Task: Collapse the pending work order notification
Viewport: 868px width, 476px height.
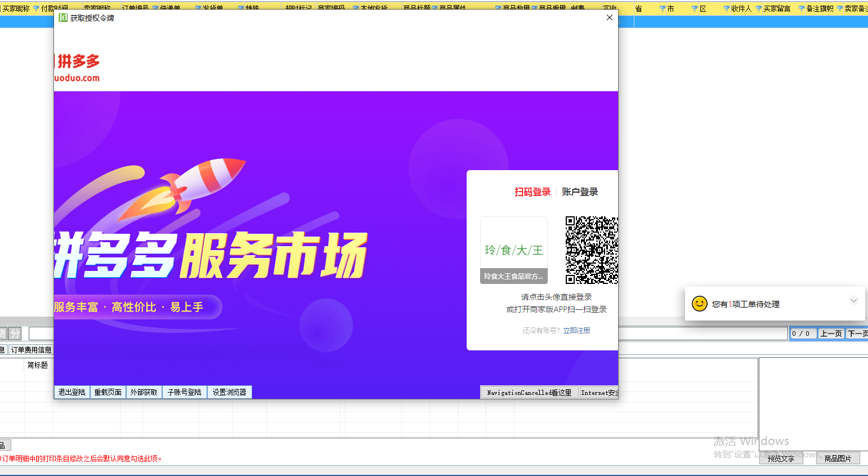Action: point(853,300)
